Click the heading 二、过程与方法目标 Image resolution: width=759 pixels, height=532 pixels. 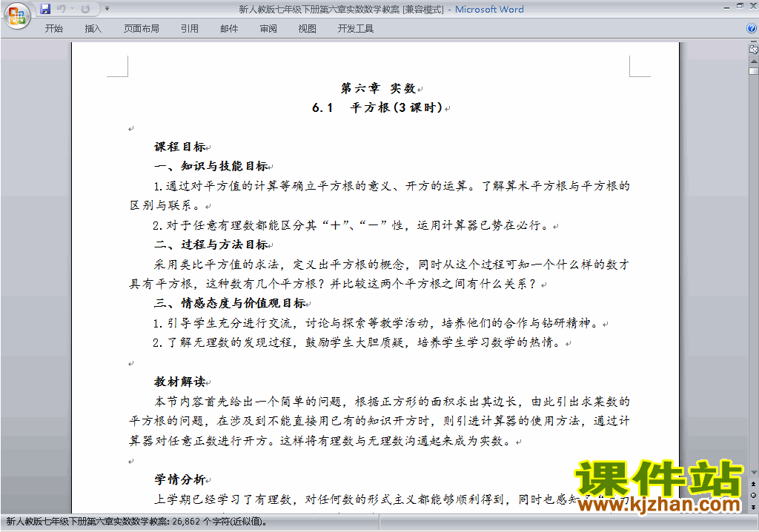[x=211, y=245]
